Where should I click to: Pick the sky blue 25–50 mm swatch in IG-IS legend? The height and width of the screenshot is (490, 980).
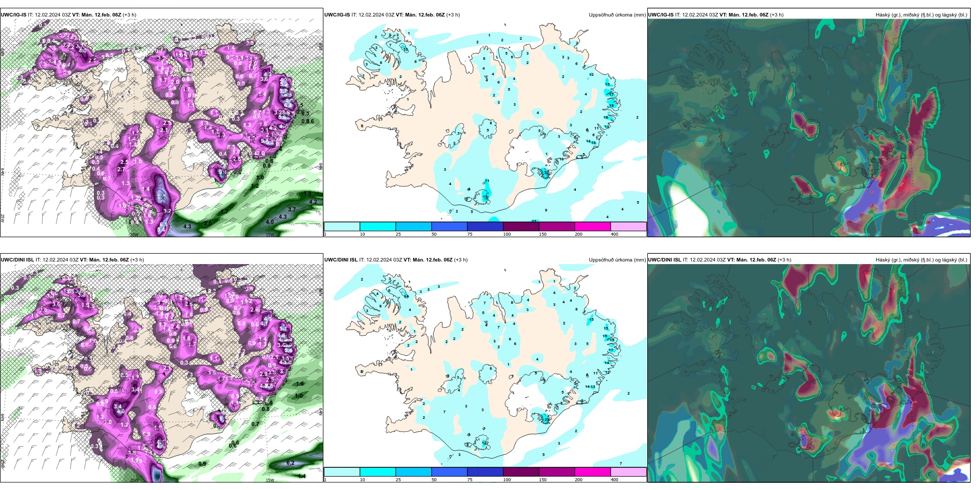(414, 226)
